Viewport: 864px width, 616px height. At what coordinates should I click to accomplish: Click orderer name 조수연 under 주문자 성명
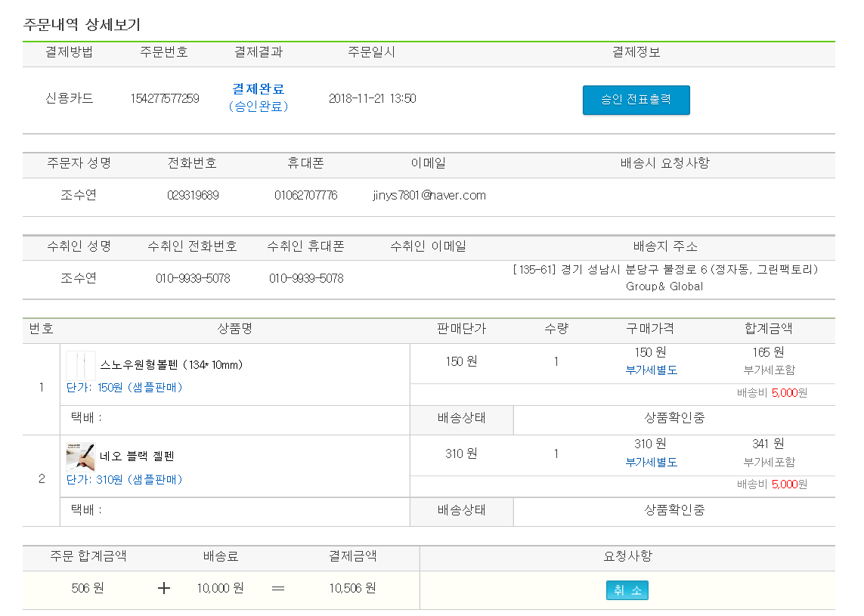pyautogui.click(x=79, y=195)
